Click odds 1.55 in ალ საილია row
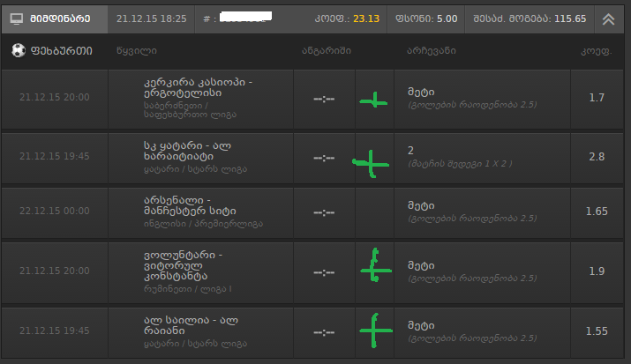The width and height of the screenshot is (631, 364). click(x=597, y=331)
